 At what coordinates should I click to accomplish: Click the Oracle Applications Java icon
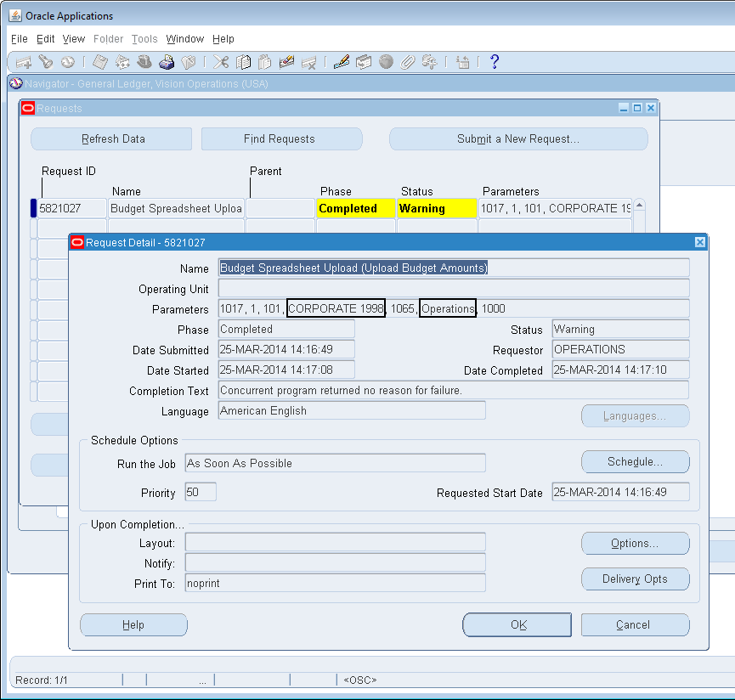coord(15,15)
